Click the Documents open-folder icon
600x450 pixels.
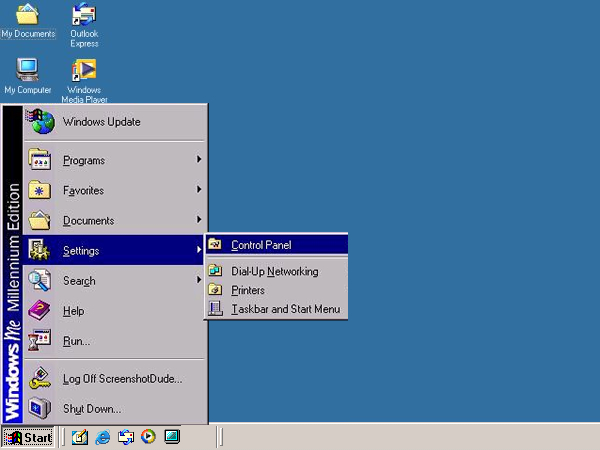(39, 220)
